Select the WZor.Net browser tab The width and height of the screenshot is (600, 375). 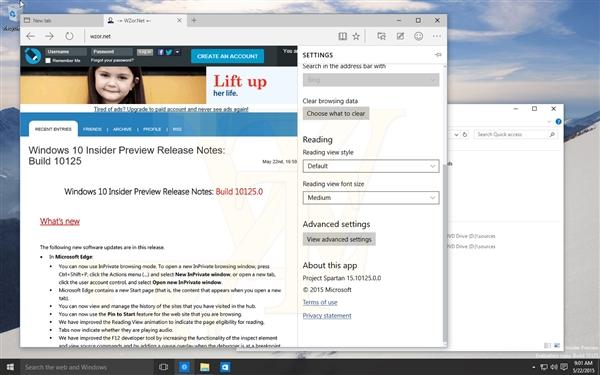pos(145,20)
